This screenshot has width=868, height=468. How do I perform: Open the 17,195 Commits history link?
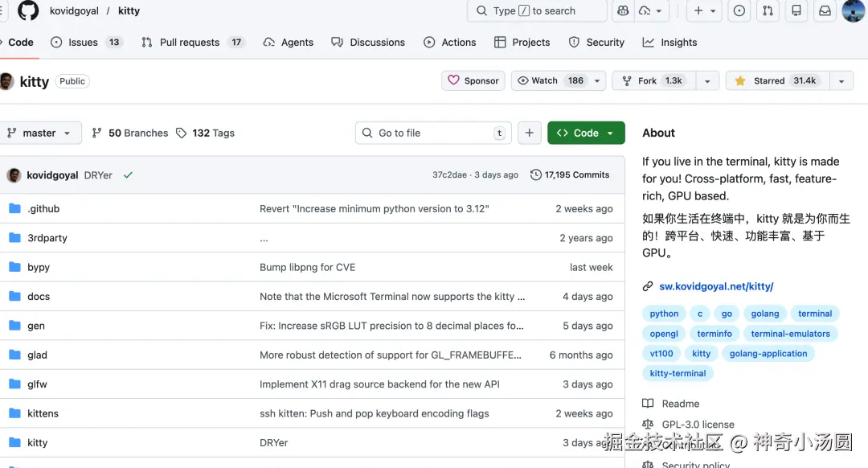click(x=570, y=175)
